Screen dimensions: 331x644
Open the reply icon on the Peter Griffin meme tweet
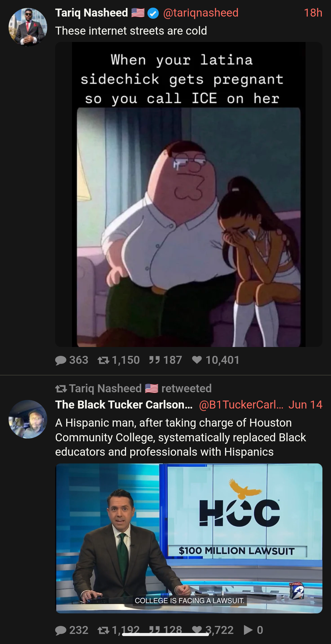[x=61, y=360]
